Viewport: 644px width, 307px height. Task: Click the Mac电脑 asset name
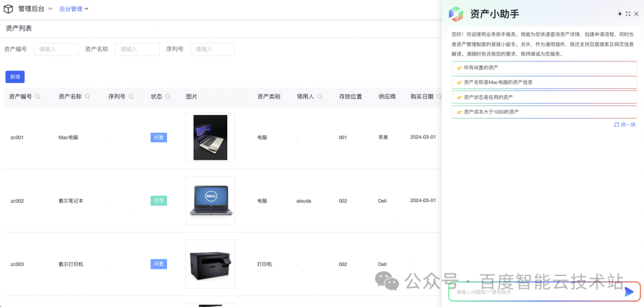click(68, 138)
